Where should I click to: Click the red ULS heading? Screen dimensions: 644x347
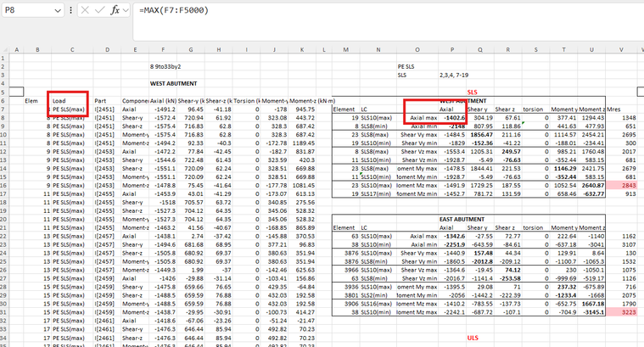point(473,338)
